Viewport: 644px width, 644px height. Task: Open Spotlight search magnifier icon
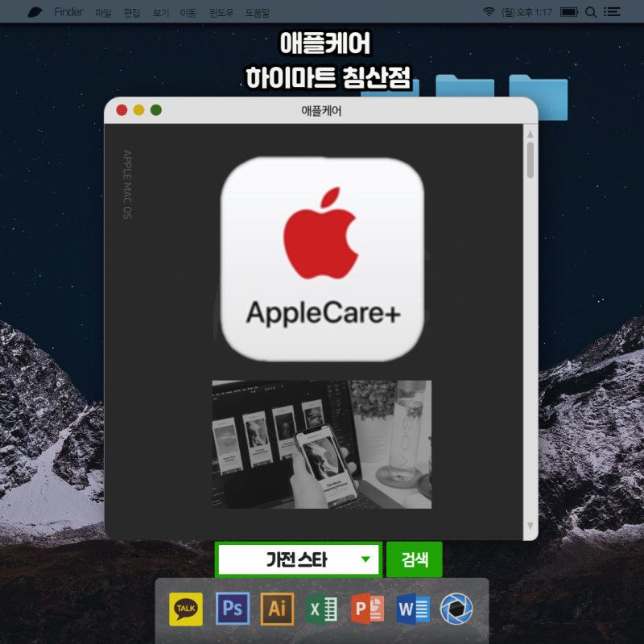coord(591,12)
